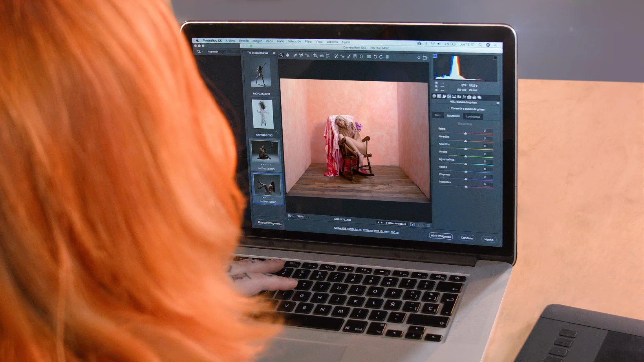
Task: Open the Capa menu
Action: [269, 41]
